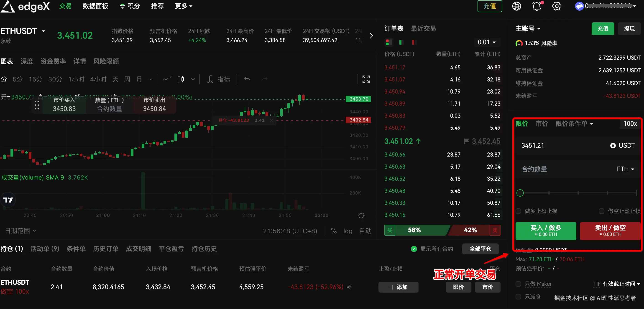
Task: Open the language globe icon
Action: [516, 6]
